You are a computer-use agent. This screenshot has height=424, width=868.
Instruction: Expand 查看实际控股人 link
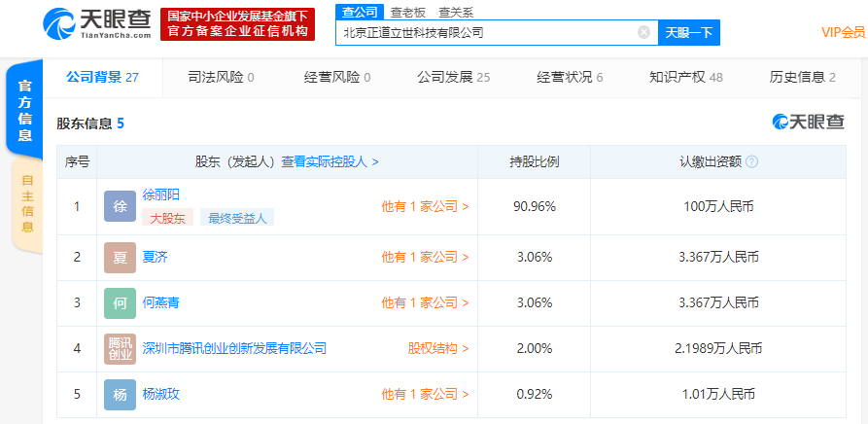tap(330, 162)
